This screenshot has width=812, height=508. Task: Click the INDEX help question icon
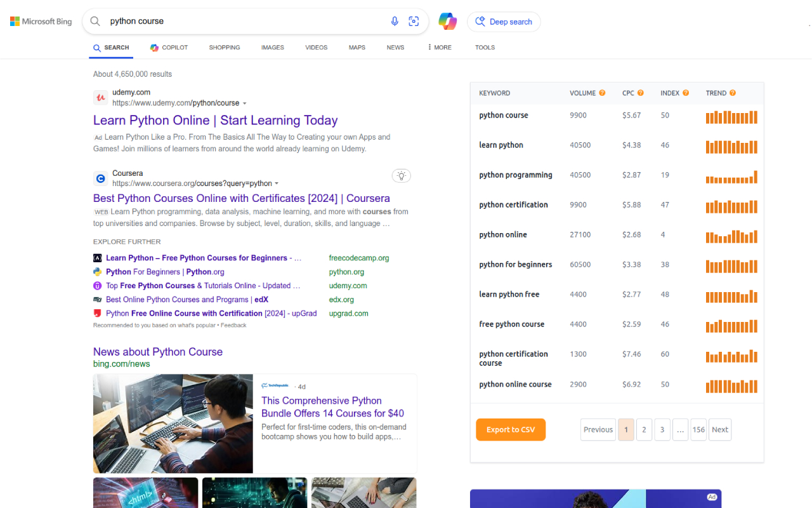pyautogui.click(x=686, y=93)
